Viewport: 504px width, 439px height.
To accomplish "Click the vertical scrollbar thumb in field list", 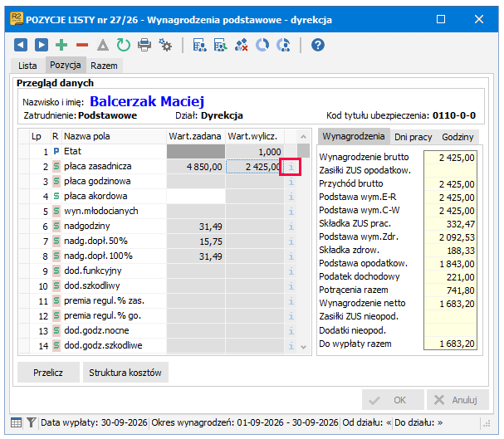I will (x=303, y=150).
